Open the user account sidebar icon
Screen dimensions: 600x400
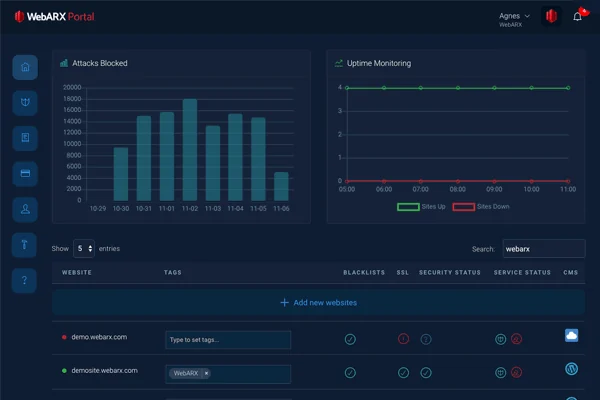[25, 209]
